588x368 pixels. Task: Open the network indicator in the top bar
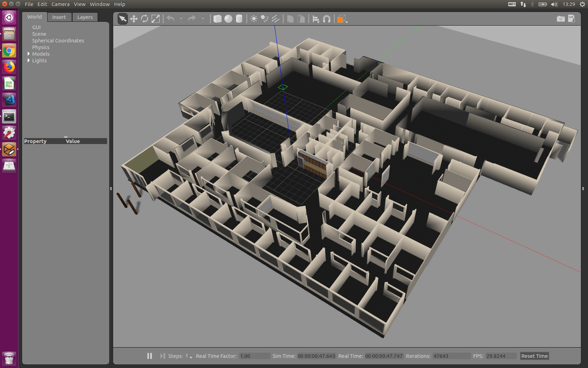pyautogui.click(x=523, y=4)
